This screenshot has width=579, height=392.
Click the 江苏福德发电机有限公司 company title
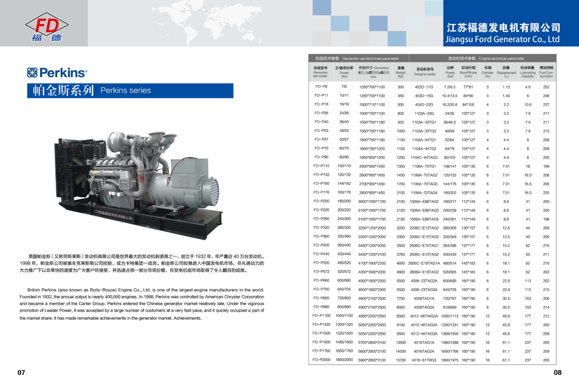coord(504,28)
